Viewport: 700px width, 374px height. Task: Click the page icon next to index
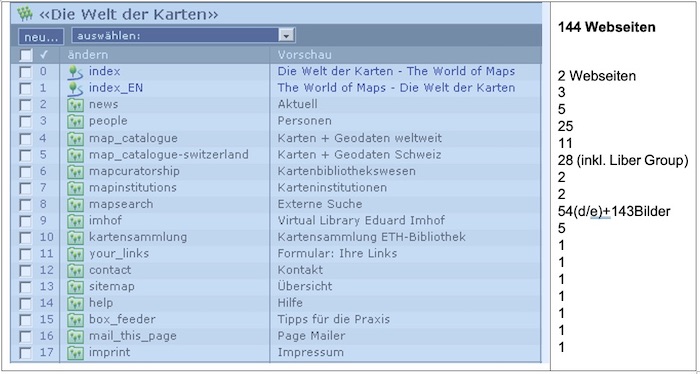coord(75,72)
